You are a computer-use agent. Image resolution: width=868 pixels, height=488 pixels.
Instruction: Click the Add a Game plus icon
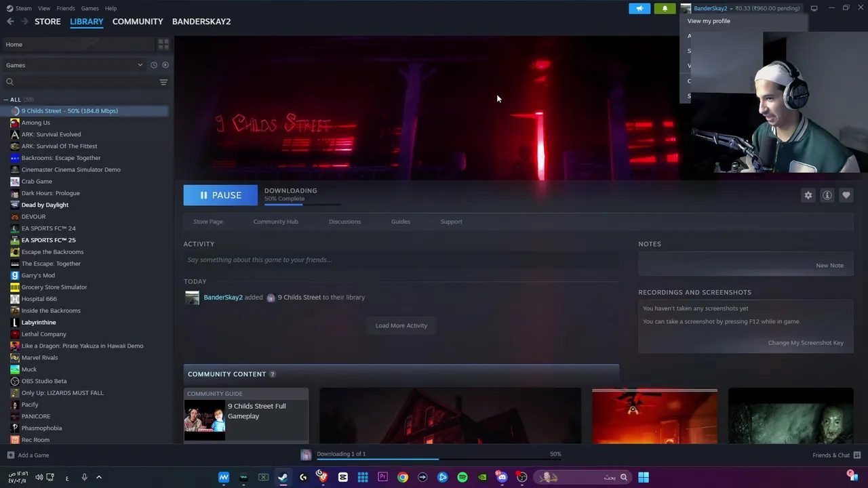(10, 455)
